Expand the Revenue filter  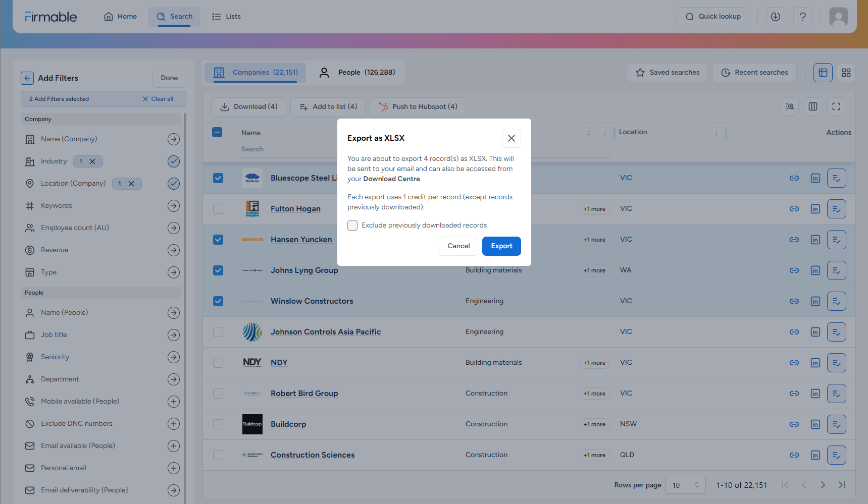(x=174, y=250)
